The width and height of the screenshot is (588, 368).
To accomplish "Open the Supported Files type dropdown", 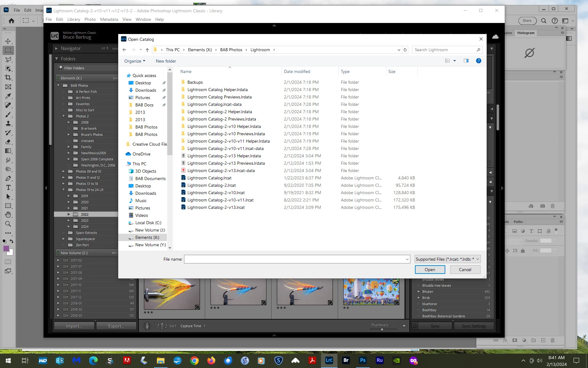I will click(x=447, y=259).
